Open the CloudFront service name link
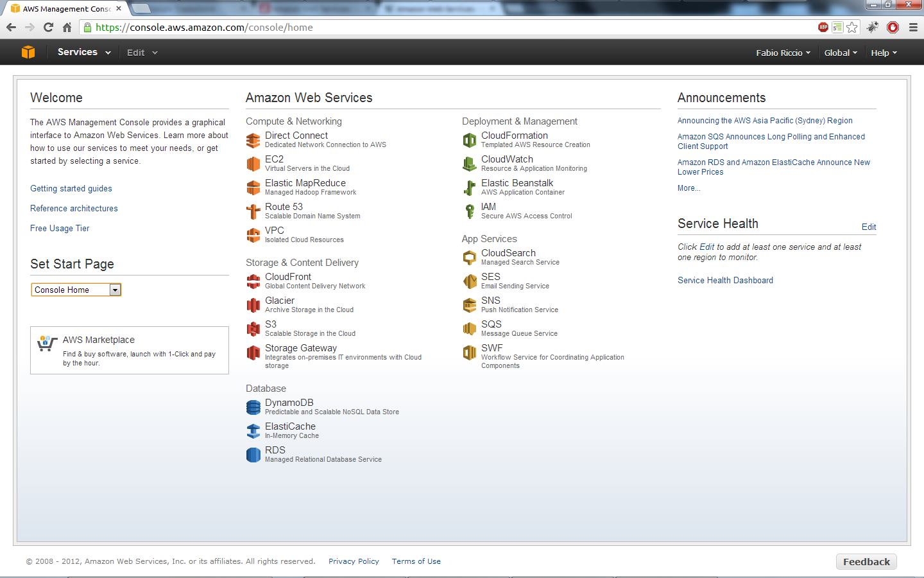 288,277
